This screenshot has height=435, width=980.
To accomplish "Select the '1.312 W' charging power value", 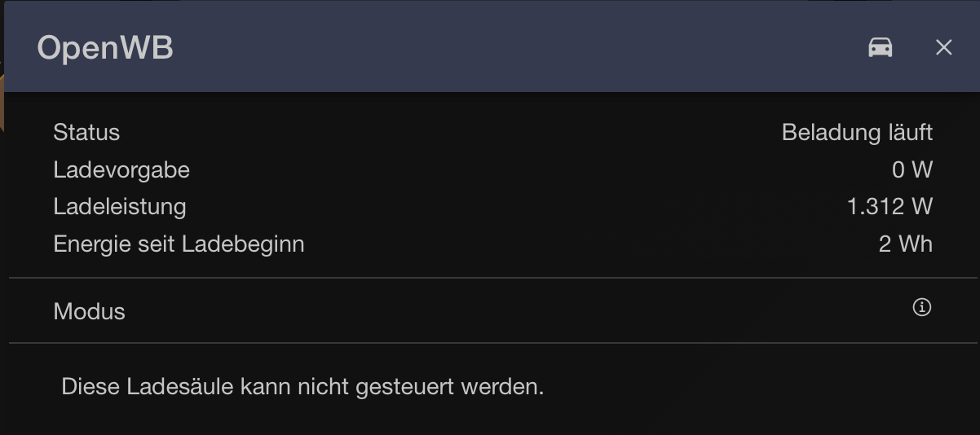I will click(x=890, y=207).
